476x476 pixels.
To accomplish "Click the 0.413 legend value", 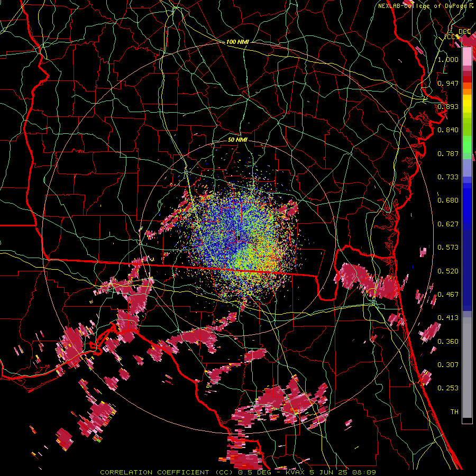I will coord(448,318).
